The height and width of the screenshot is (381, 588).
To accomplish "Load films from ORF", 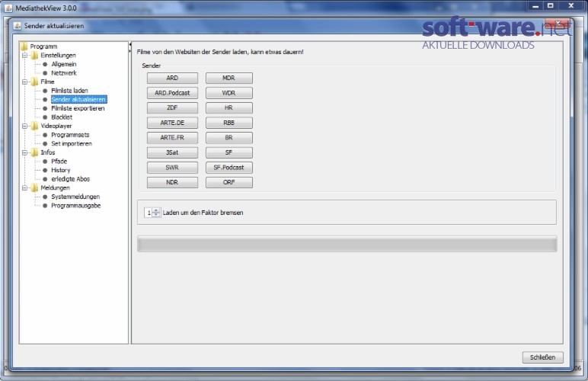I will [228, 182].
